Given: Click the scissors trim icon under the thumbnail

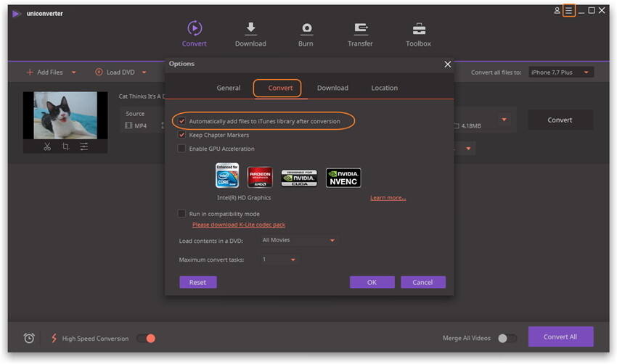Looking at the screenshot, I should tap(47, 146).
